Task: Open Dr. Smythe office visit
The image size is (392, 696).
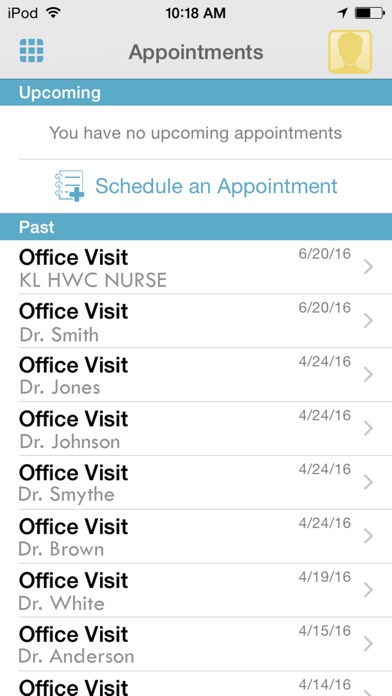Action: pyautogui.click(x=196, y=482)
